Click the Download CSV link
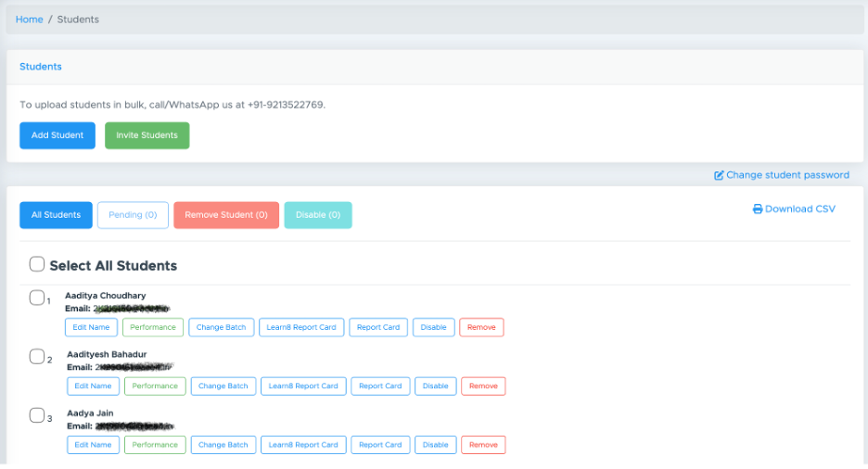The height and width of the screenshot is (469, 868). tap(795, 209)
